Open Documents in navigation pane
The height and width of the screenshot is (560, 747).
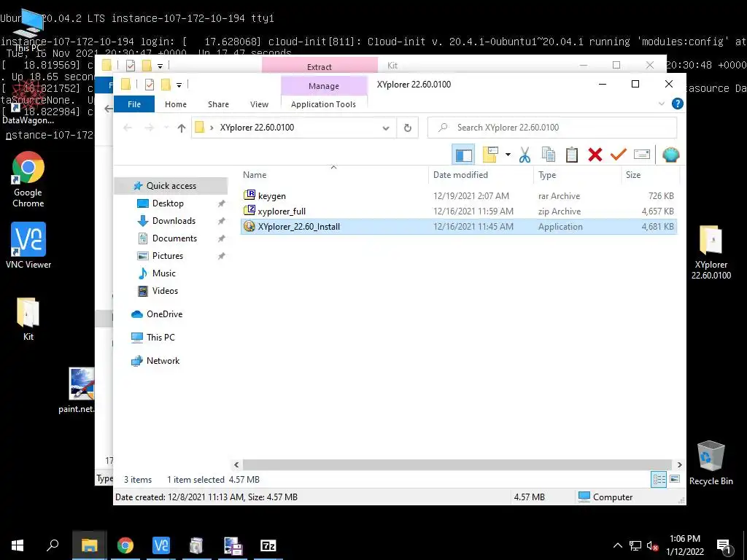pyautogui.click(x=174, y=238)
